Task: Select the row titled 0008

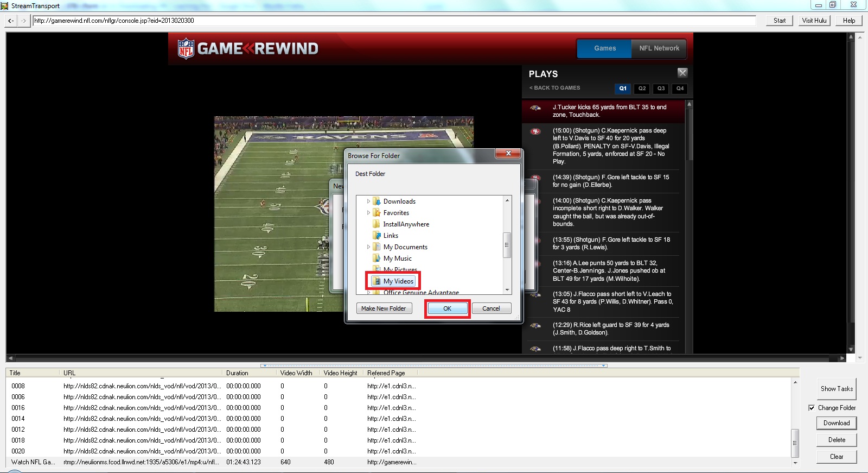Action: (x=399, y=386)
